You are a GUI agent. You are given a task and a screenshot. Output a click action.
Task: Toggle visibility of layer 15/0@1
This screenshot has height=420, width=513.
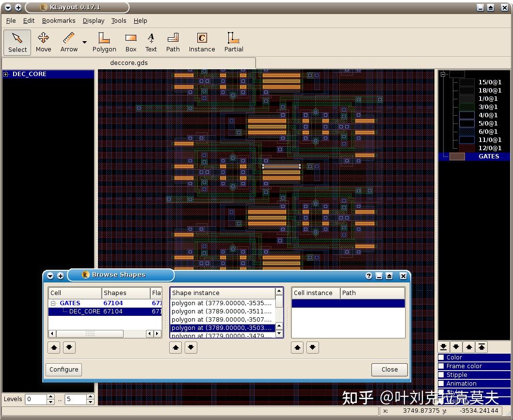point(466,82)
